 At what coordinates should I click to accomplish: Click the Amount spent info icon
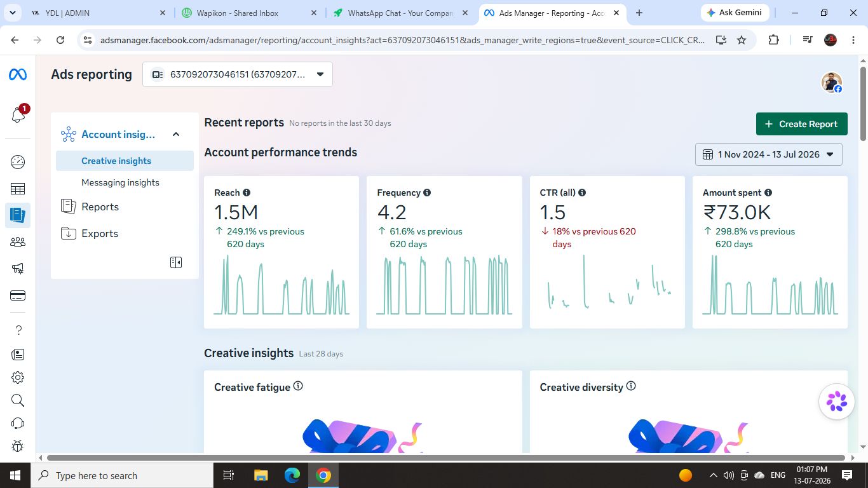(x=768, y=193)
